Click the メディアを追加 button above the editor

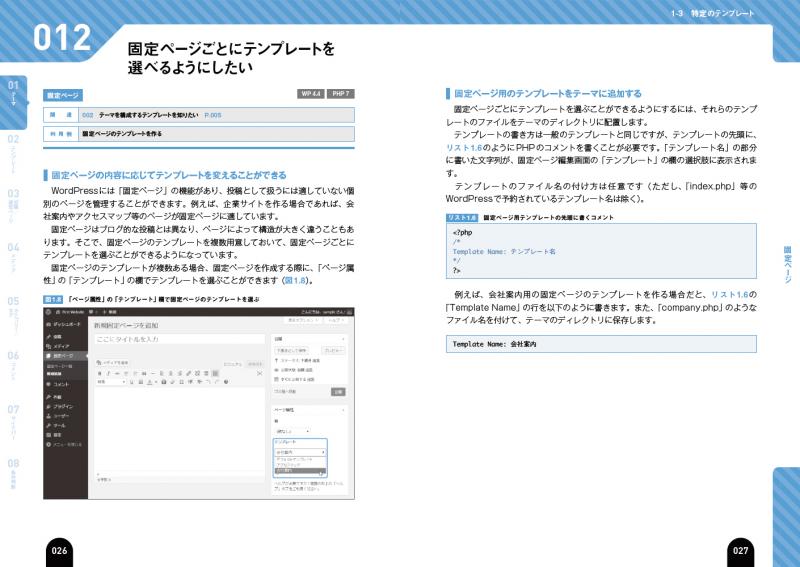112,363
